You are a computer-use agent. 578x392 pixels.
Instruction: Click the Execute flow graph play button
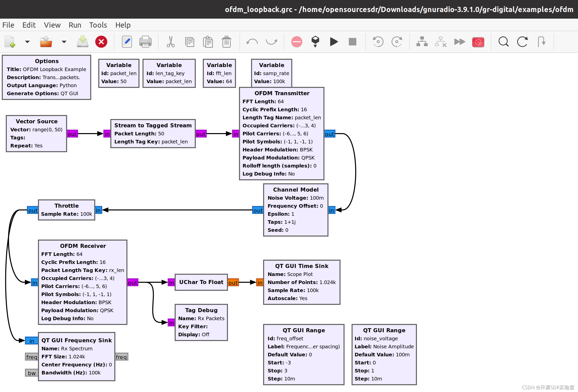pyautogui.click(x=334, y=42)
